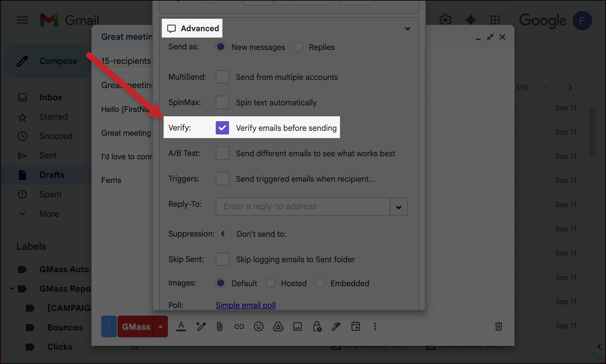Viewport: 606px width, 364px height.
Task: Click the Google Drive insert icon
Action: pos(278,326)
